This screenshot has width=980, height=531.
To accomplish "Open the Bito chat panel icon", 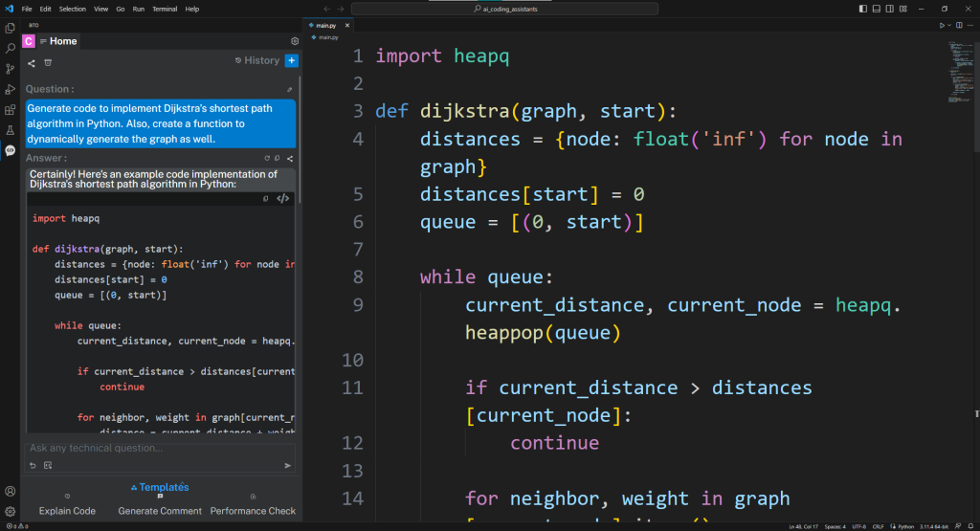I will (x=10, y=150).
